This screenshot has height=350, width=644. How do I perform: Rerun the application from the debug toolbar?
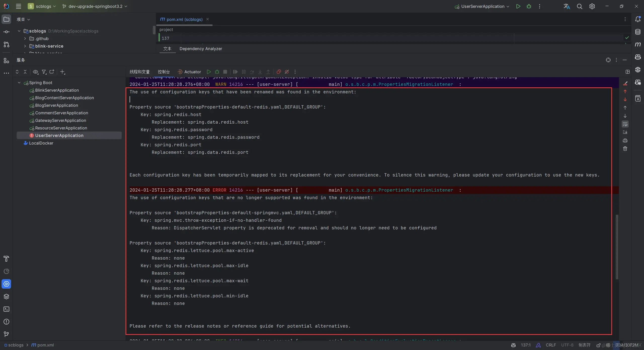(209, 72)
